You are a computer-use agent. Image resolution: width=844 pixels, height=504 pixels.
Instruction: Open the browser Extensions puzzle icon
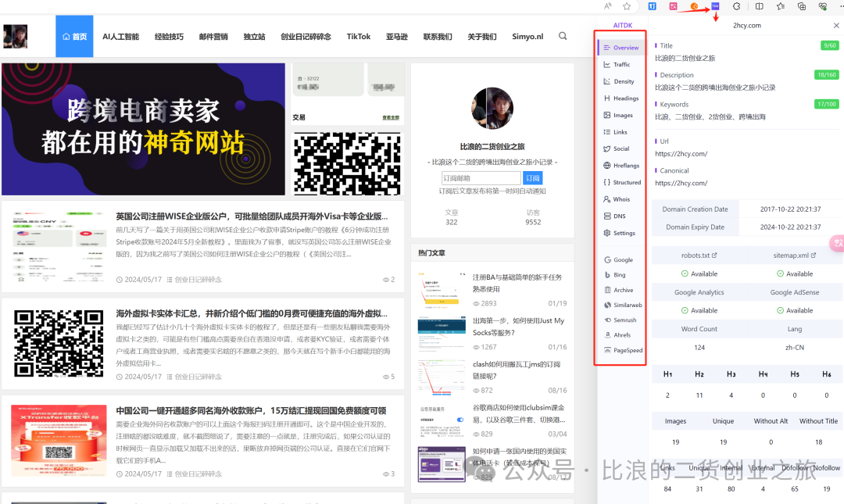736,6
